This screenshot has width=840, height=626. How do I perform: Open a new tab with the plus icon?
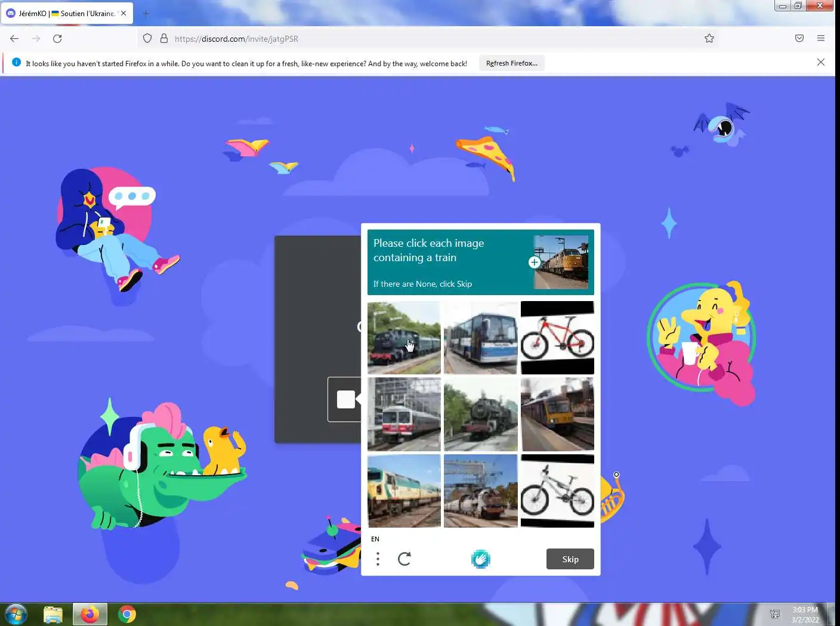point(146,13)
